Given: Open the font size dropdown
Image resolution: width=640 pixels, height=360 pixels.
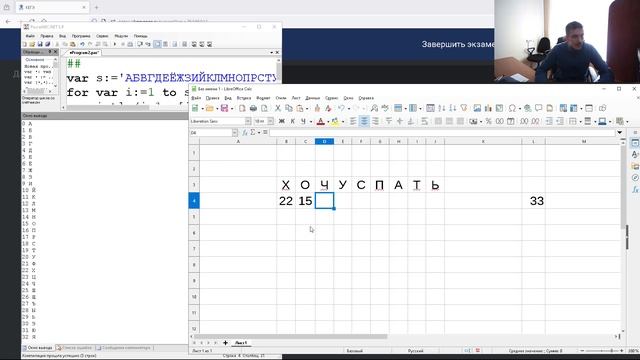Looking at the screenshot, I should click(270, 121).
